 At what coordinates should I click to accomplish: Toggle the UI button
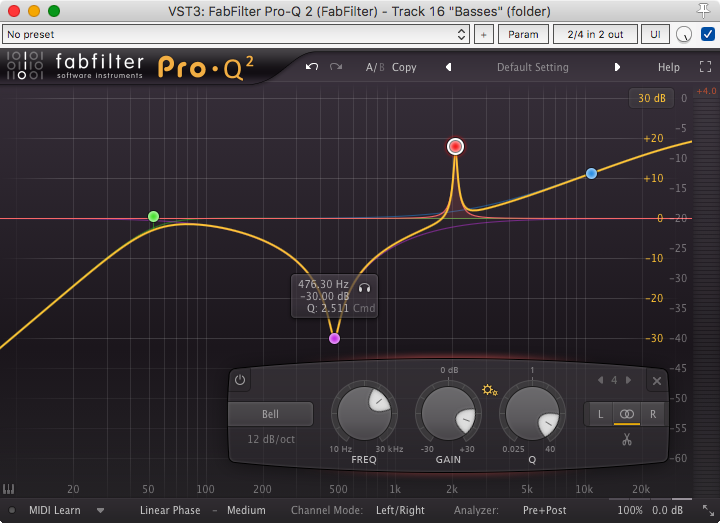[655, 34]
